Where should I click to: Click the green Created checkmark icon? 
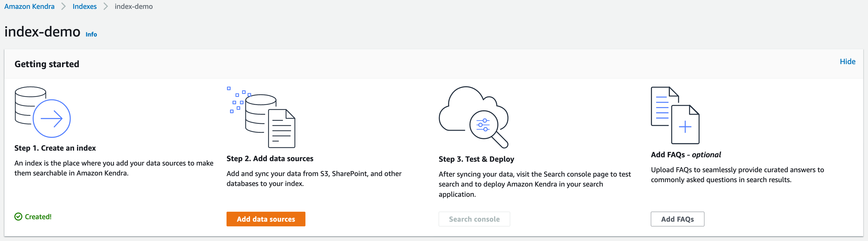(x=18, y=217)
